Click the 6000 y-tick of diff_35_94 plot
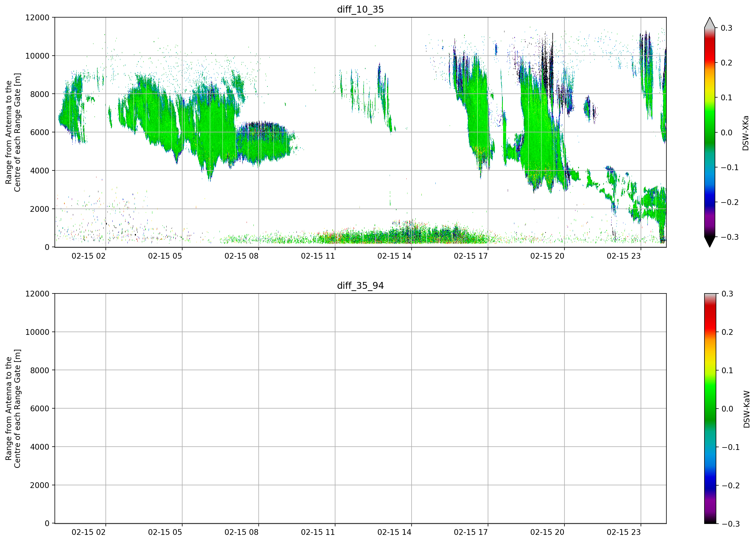 [40, 409]
